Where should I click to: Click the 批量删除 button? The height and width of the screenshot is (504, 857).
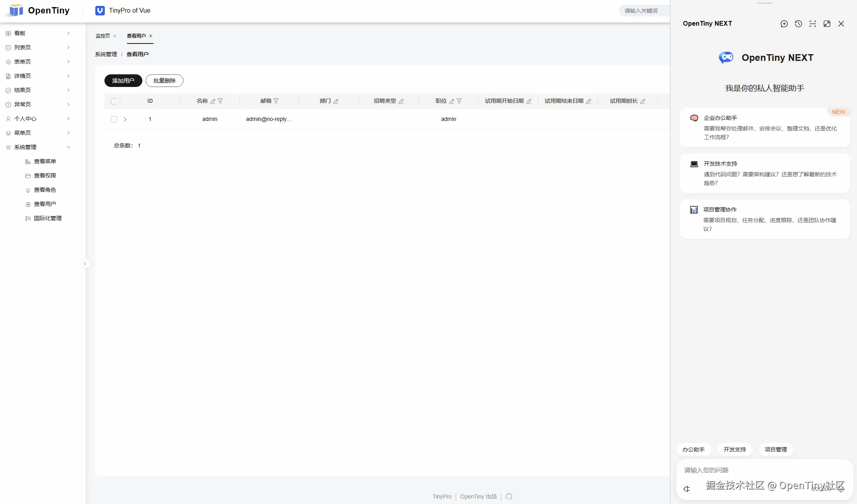[164, 81]
